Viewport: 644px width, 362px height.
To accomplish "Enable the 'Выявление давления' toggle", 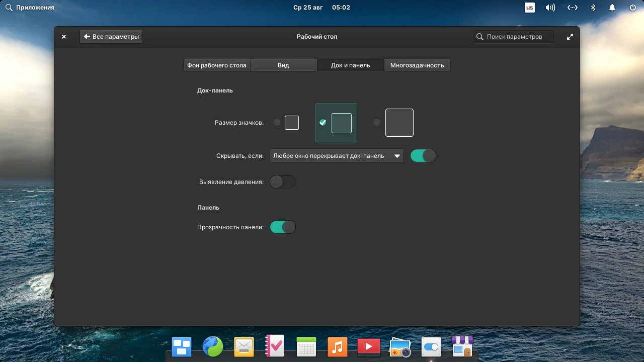I will coord(282,182).
